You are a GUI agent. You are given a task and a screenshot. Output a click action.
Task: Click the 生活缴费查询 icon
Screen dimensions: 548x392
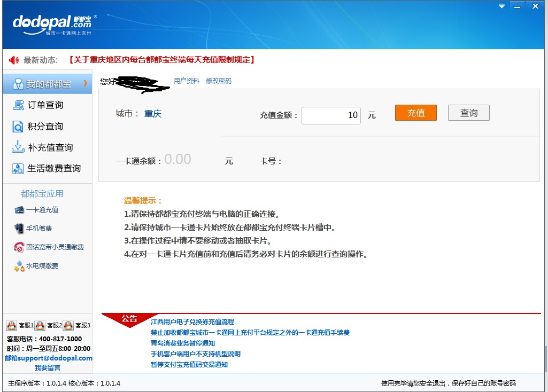coord(18,169)
